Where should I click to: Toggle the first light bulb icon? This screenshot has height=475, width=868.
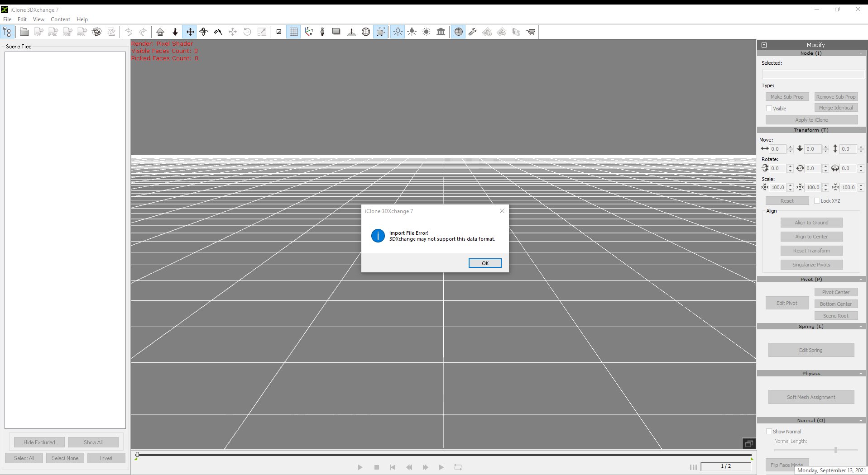[x=398, y=32]
